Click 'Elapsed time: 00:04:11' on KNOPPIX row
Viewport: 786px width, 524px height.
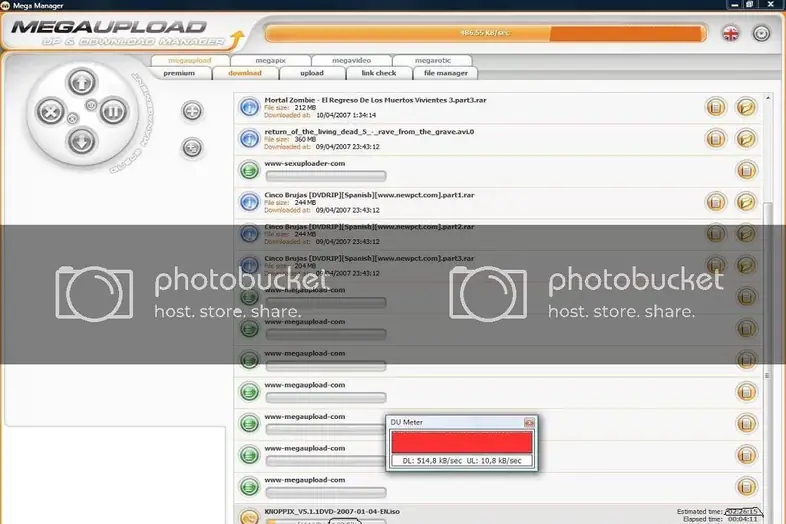pos(720,519)
